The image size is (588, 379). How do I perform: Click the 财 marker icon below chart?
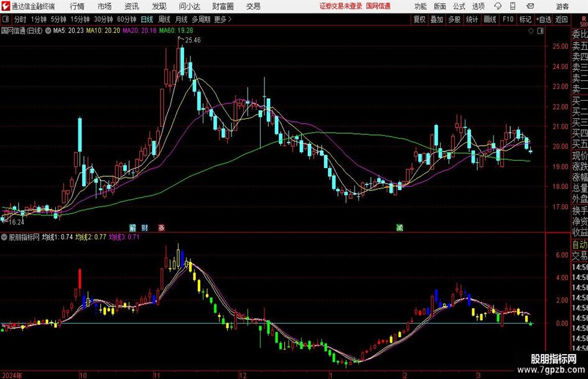(x=144, y=227)
